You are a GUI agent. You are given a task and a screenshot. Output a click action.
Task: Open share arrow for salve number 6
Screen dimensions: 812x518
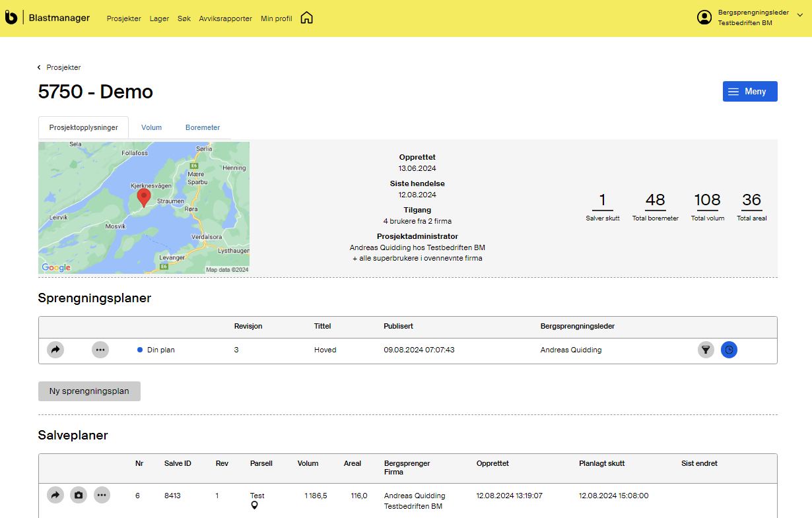coord(55,495)
